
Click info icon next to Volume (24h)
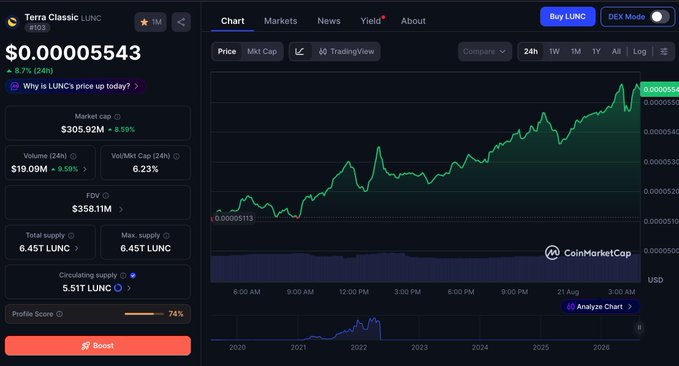73,156
